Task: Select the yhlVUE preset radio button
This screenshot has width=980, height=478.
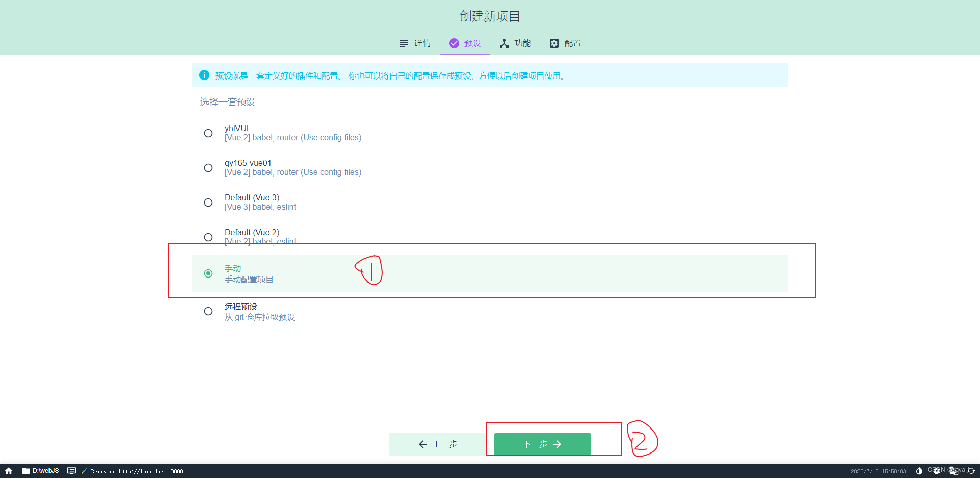Action: [x=208, y=133]
